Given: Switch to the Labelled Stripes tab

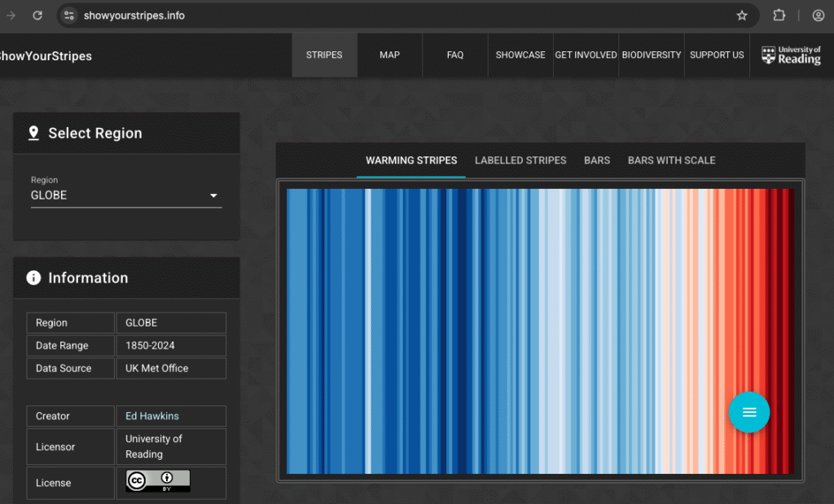Looking at the screenshot, I should coord(520,160).
